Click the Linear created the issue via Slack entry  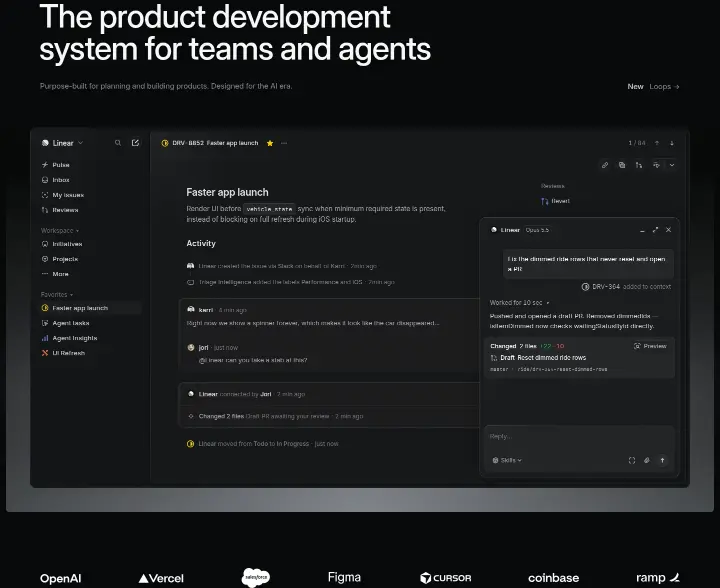[281, 266]
